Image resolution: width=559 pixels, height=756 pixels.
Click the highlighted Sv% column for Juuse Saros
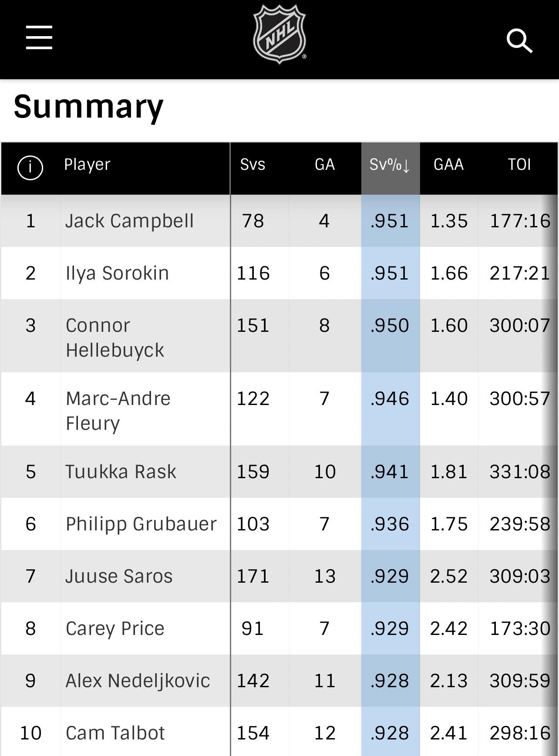tap(389, 576)
